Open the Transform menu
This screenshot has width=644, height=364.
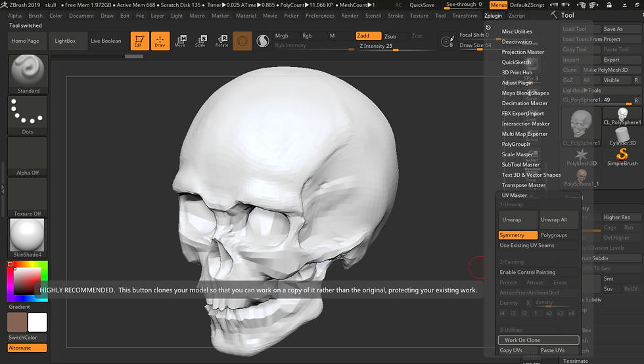(465, 16)
